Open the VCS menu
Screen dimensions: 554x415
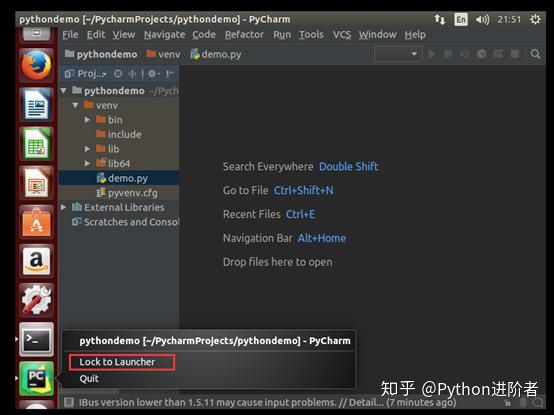click(x=342, y=35)
